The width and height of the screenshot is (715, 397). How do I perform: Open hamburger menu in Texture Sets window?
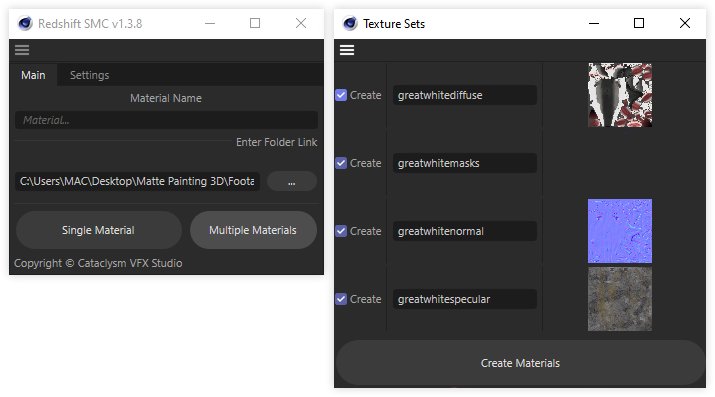click(347, 50)
